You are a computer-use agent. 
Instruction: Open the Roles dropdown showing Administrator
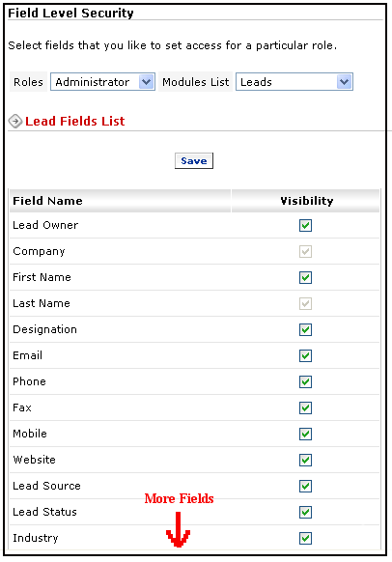coord(102,82)
